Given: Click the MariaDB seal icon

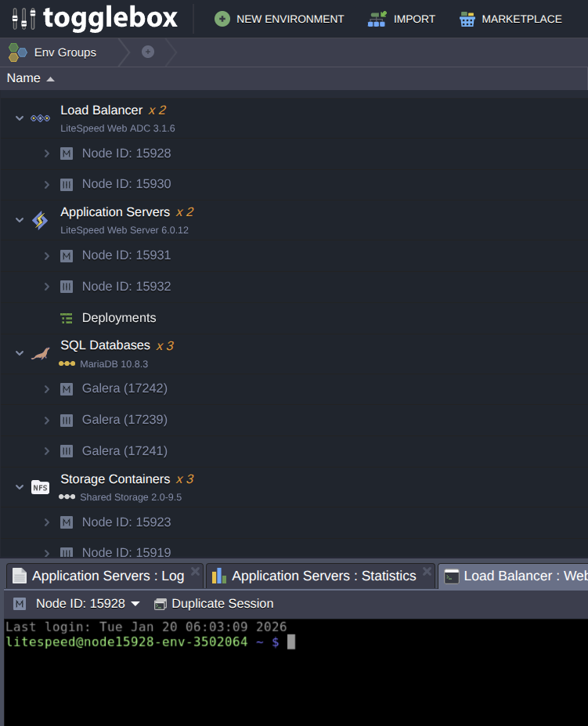Looking at the screenshot, I should point(40,354).
